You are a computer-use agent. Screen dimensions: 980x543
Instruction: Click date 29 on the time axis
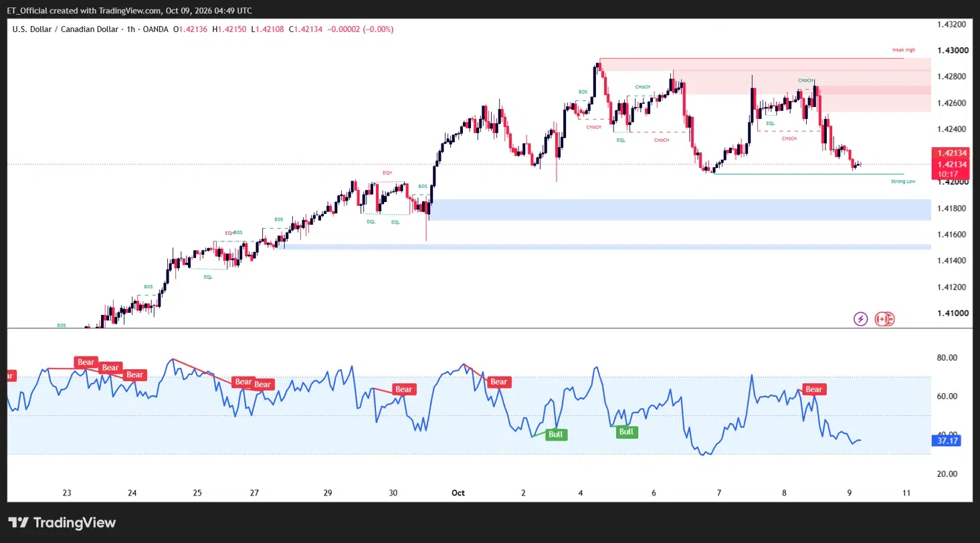(x=328, y=494)
